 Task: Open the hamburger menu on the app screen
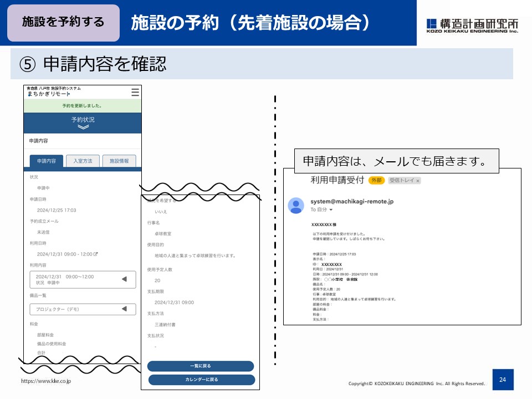coord(134,93)
